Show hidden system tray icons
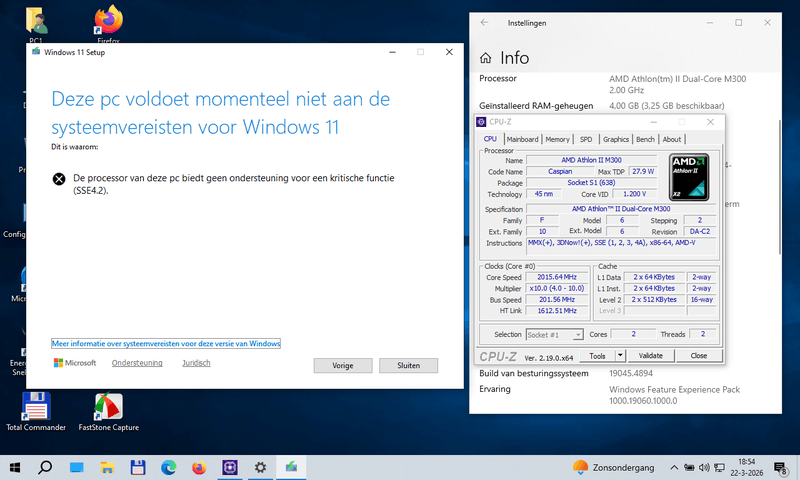Viewport: 800px width, 480px height. (x=674, y=467)
